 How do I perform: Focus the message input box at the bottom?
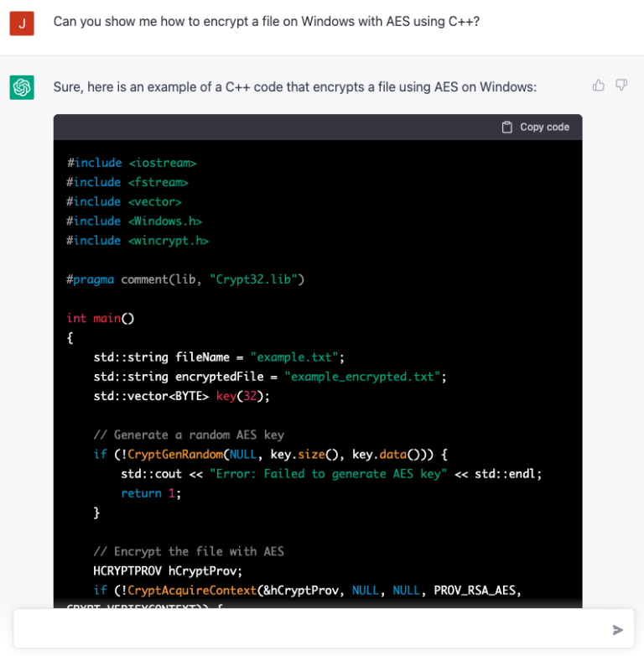coord(310,629)
